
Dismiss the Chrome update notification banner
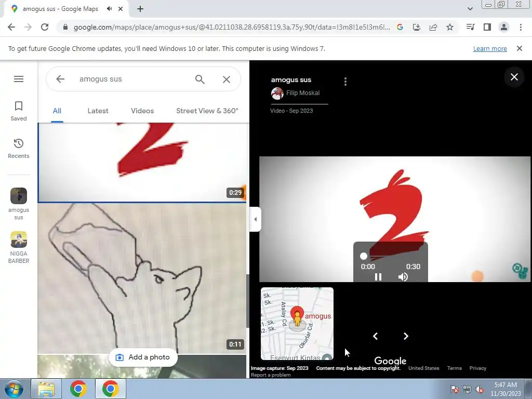(x=520, y=48)
